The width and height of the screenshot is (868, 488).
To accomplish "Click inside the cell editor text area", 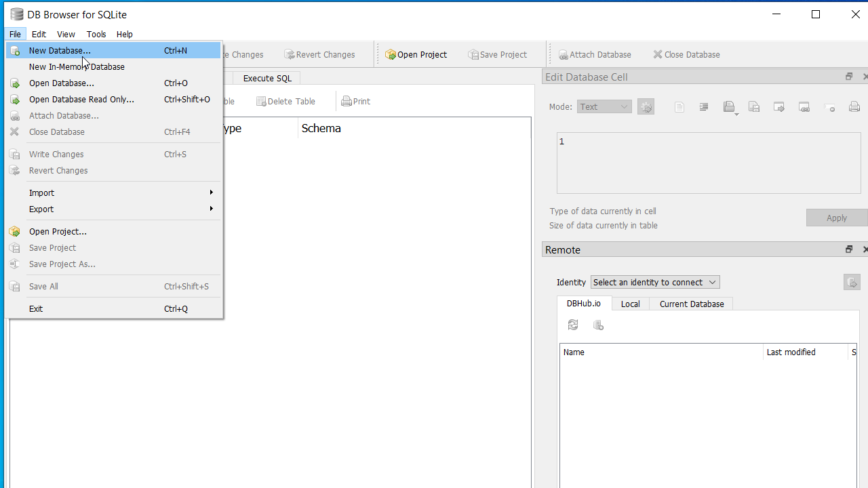I will 709,163.
